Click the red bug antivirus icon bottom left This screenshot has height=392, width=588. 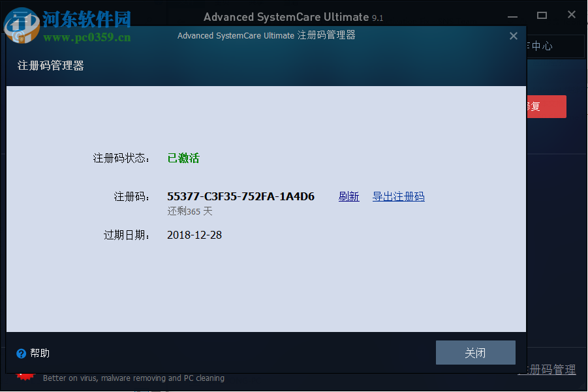(x=25, y=377)
